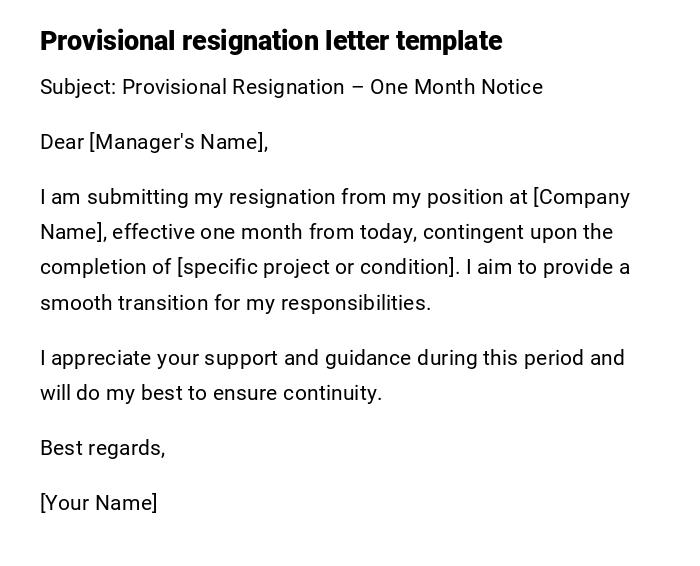Select the [specific project or condition] placeholder
Viewport: 700px width, 566px height.
point(318,267)
